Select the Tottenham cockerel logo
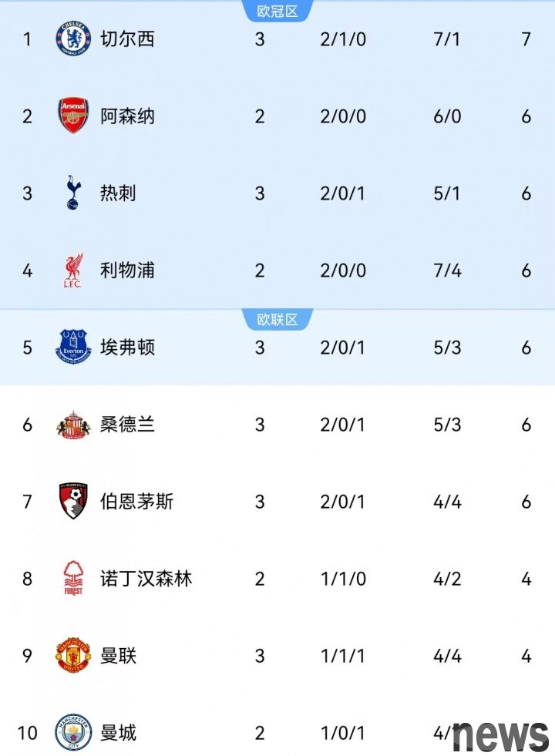The image size is (555, 756). tap(73, 193)
